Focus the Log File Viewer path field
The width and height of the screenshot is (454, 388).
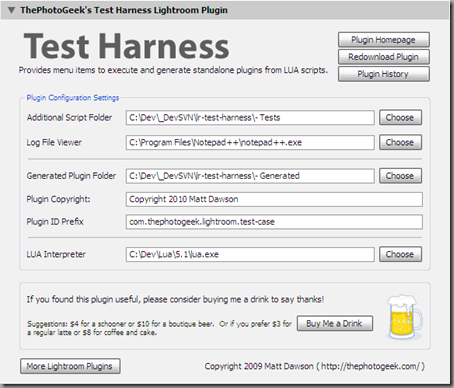pos(250,143)
